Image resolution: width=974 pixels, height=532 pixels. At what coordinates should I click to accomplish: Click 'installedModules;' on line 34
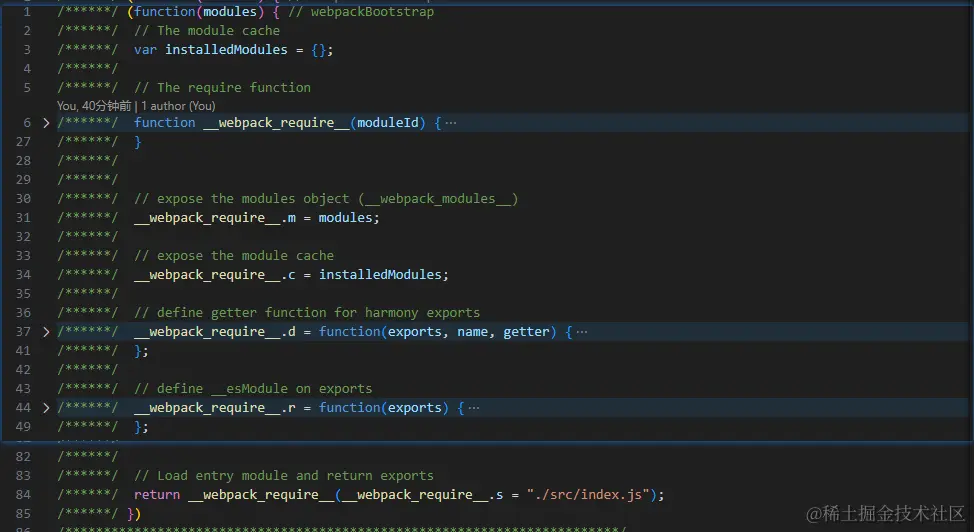click(x=383, y=275)
